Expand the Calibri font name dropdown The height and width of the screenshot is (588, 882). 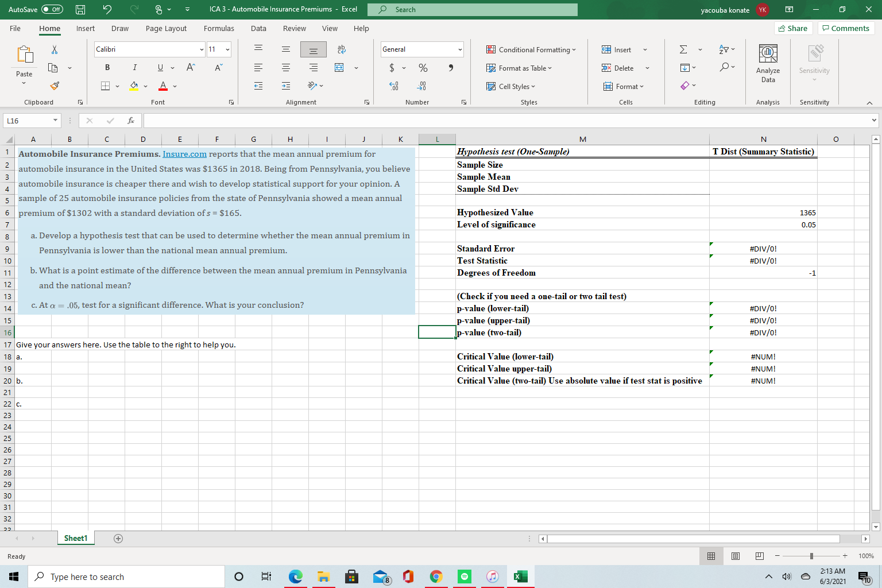click(x=202, y=49)
